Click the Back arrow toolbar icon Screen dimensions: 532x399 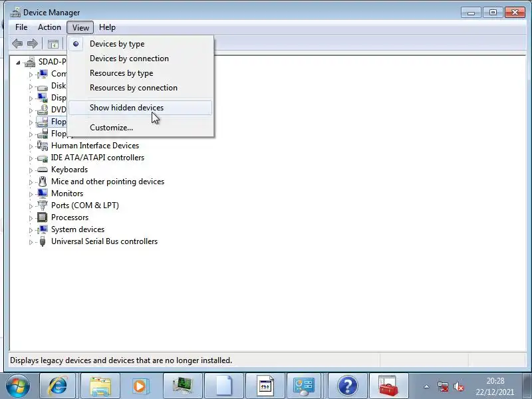point(17,44)
